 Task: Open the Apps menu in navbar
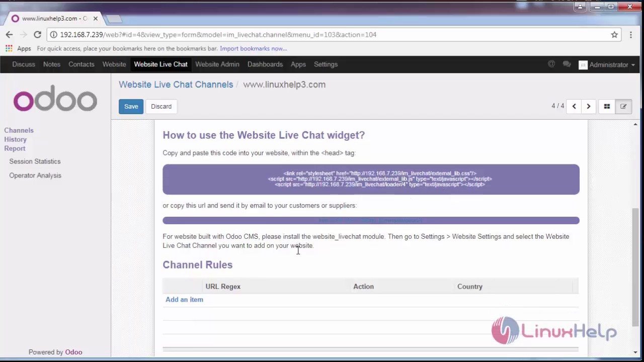click(298, 64)
